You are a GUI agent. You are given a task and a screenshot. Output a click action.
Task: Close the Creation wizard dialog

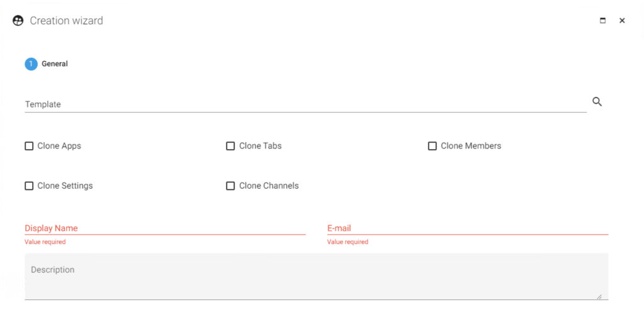point(622,21)
